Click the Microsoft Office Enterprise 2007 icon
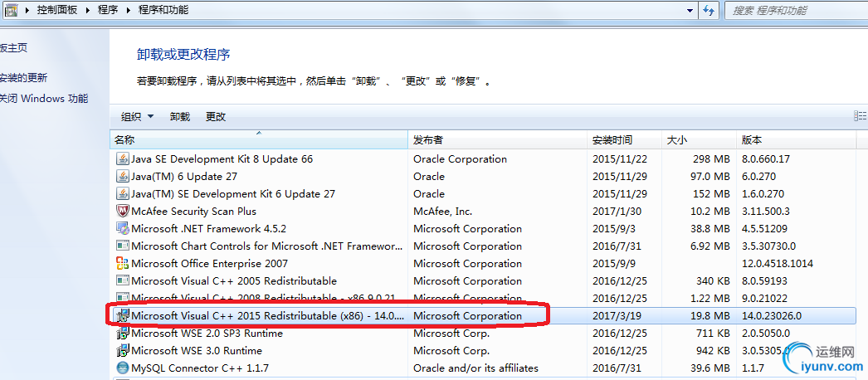This screenshot has height=380, width=868. [122, 264]
